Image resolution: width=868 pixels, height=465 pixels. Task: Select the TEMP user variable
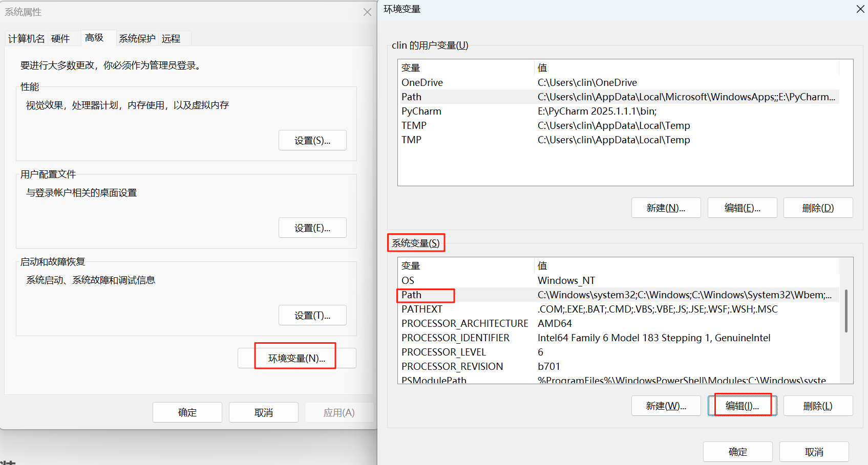(x=619, y=125)
